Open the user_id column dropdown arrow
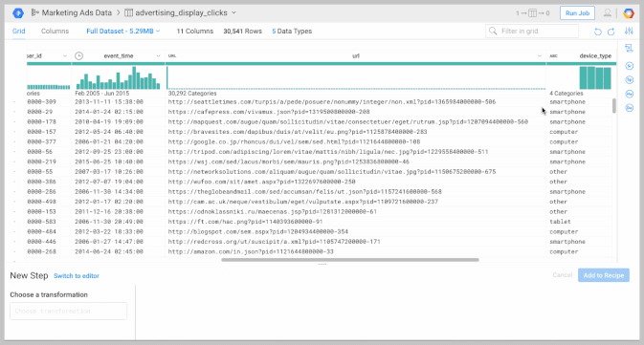This screenshot has height=345, width=644. coord(64,55)
